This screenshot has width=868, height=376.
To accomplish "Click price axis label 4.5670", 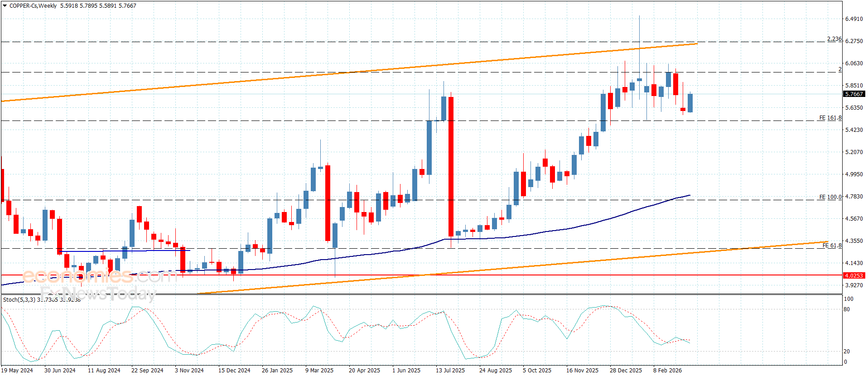I will pos(854,219).
